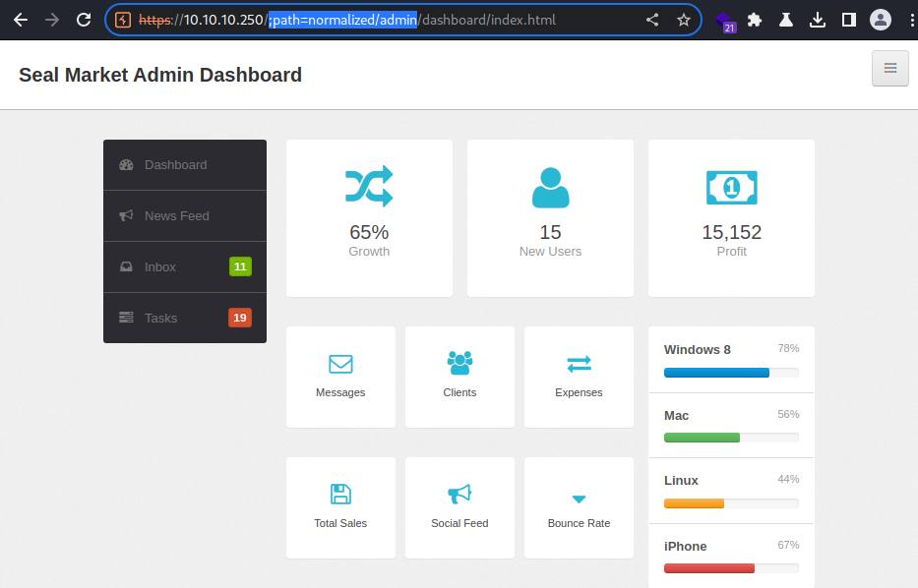Focus the URL address bar
The height and width of the screenshot is (588, 918).
coord(403,20)
